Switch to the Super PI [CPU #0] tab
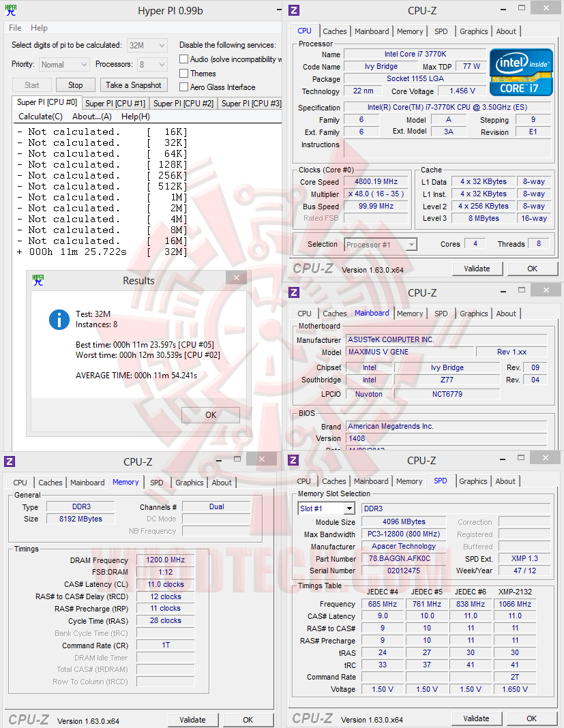Screen dimensions: 564x728 tap(47, 103)
